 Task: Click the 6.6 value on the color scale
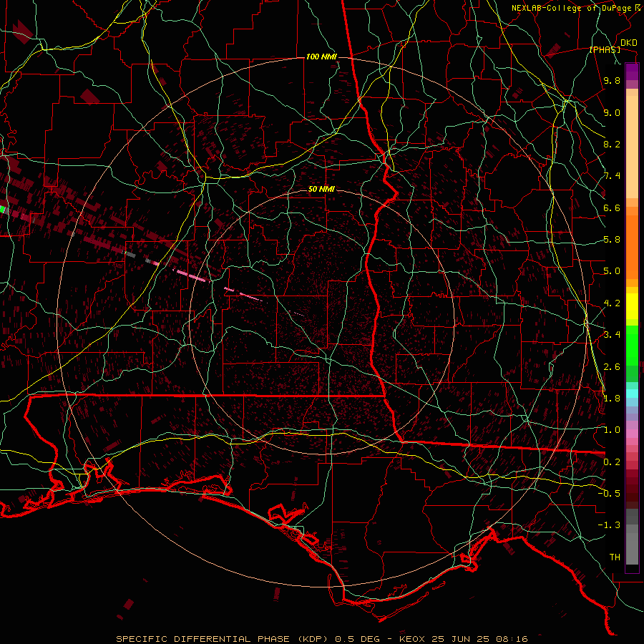612,208
